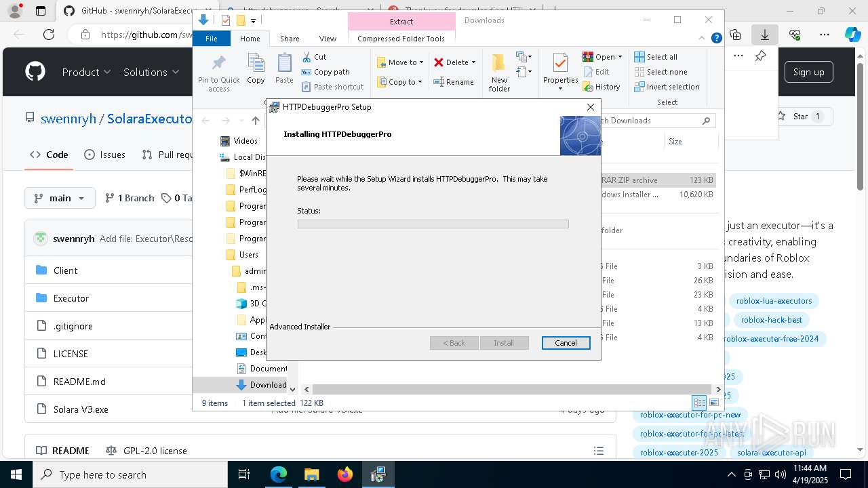The image size is (868, 488).
Task: Click Edit in the Open group
Action: pos(596,72)
